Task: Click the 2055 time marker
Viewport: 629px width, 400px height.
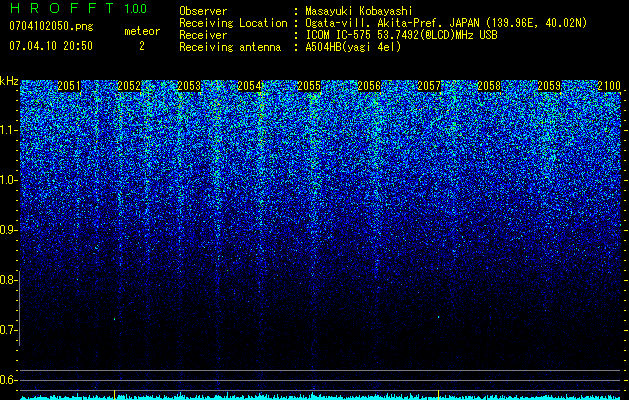Action: click(309, 86)
